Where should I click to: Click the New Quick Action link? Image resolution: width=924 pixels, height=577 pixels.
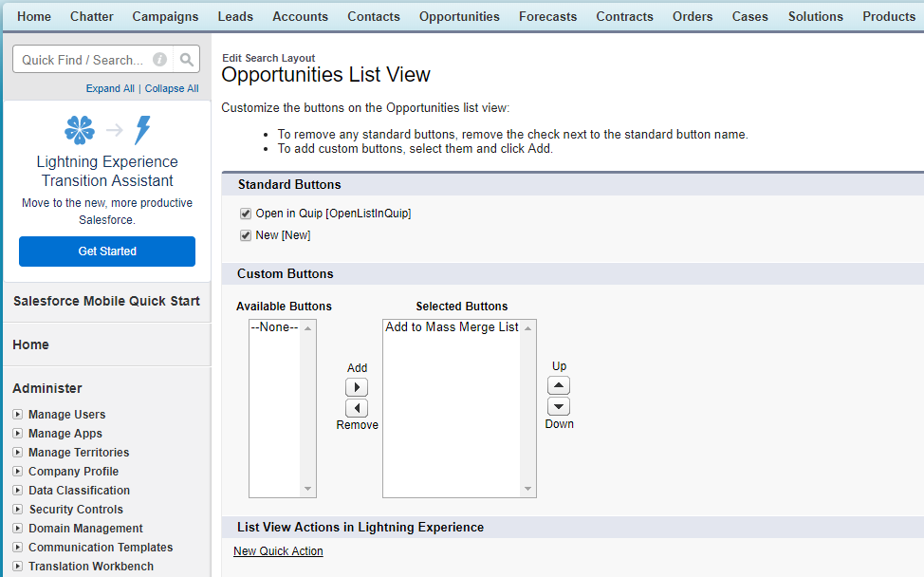pos(278,551)
